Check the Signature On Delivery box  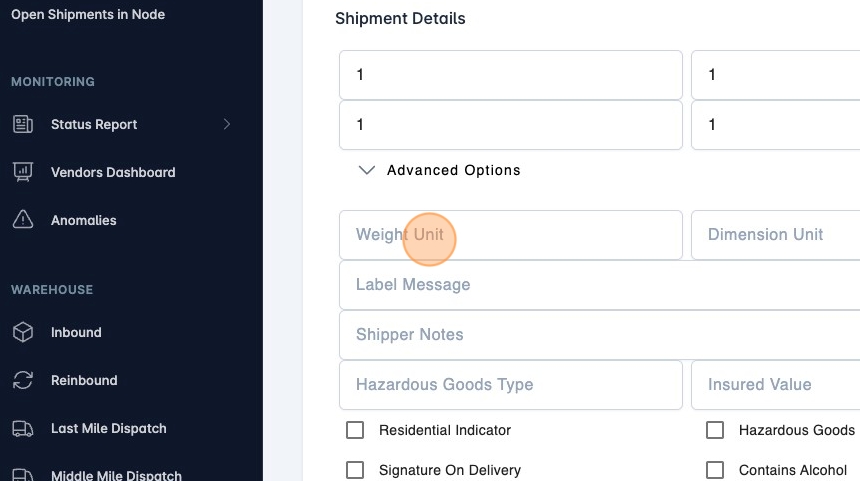click(355, 470)
